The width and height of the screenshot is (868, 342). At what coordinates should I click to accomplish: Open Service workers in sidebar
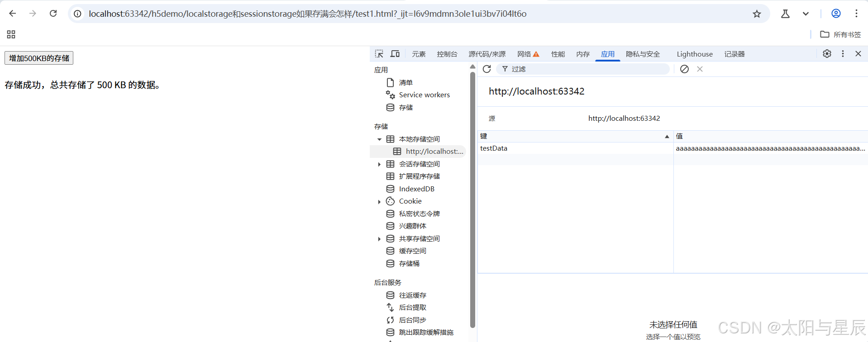coord(424,95)
